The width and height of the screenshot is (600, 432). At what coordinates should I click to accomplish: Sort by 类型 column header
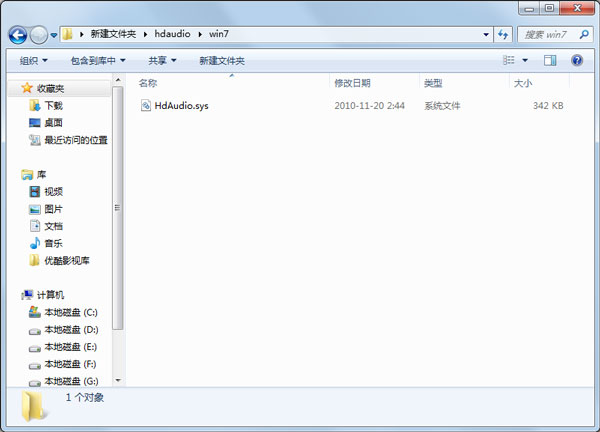click(433, 83)
